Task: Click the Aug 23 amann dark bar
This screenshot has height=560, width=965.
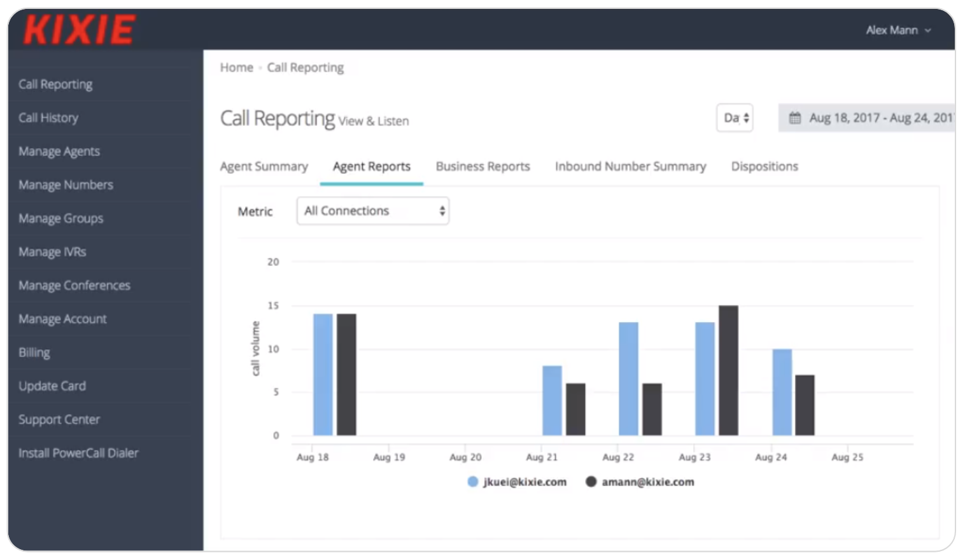Action: [728, 370]
